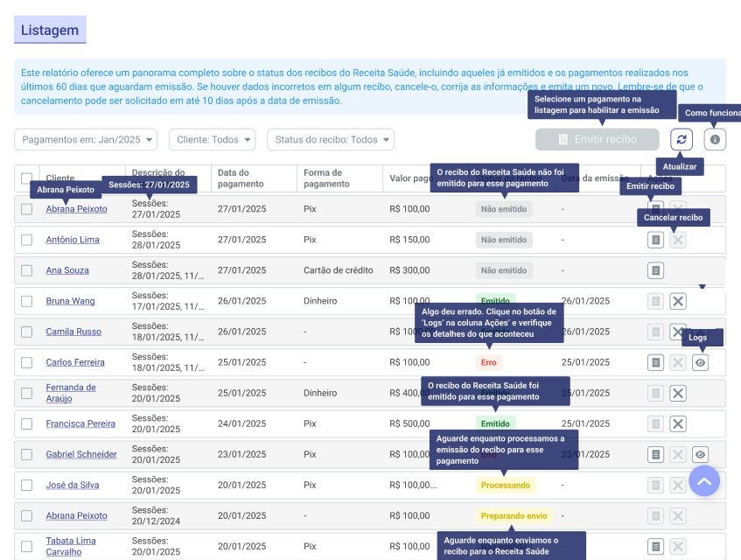Refresh the list with the Atualizar icon
The width and height of the screenshot is (741, 560).
point(682,139)
